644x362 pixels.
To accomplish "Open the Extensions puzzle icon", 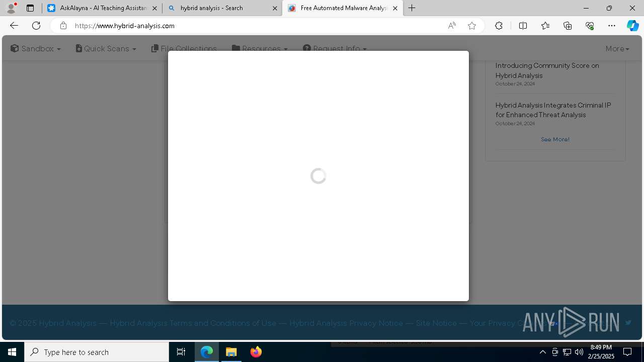I will (x=499, y=26).
